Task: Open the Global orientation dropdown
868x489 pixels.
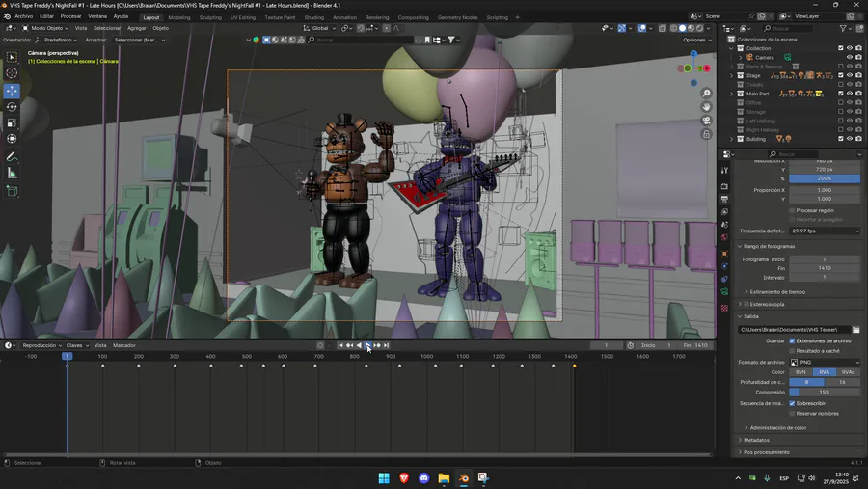Action: tap(320, 28)
